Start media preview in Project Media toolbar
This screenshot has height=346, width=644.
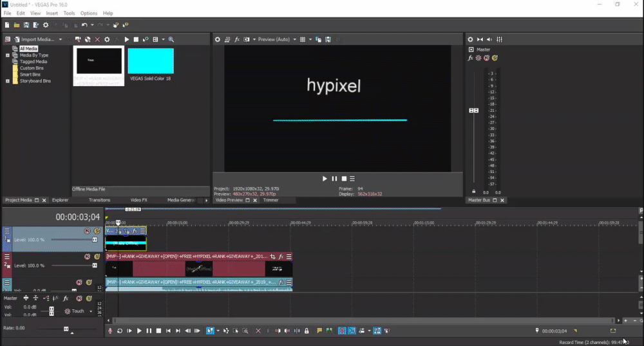[126, 39]
